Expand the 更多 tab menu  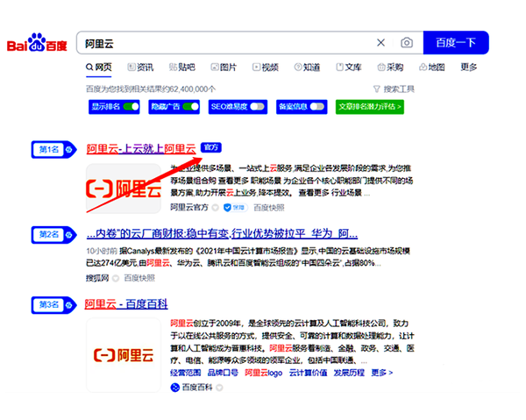pyautogui.click(x=469, y=68)
